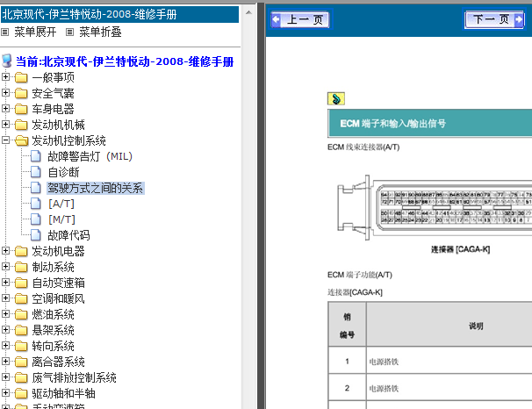Viewport: 532px width, 409px height.
Task: Select the 发动机控制系统 folder label
Action: pos(68,140)
